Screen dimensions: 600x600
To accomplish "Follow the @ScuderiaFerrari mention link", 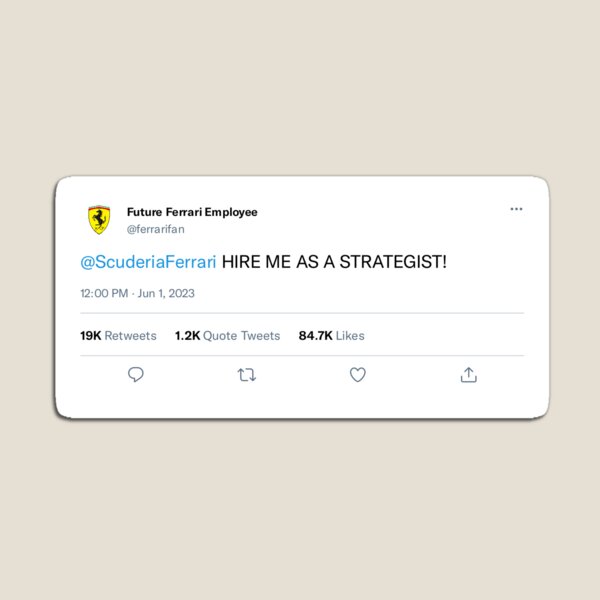I will (148, 262).
